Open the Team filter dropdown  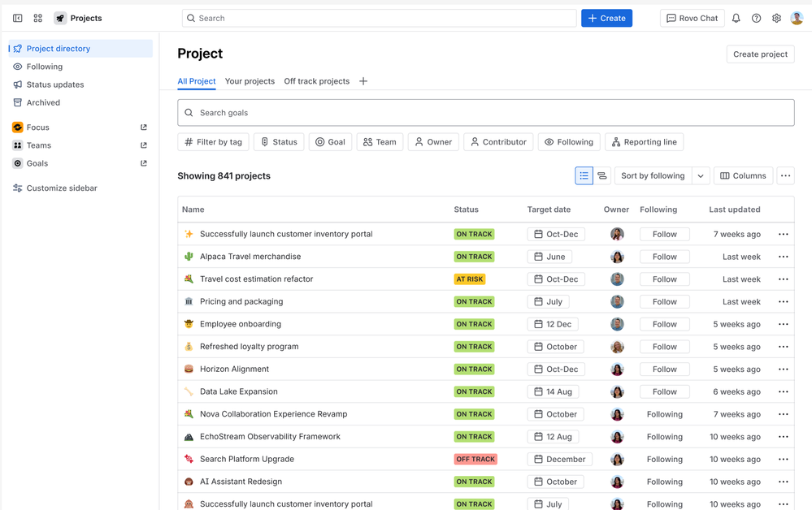(380, 142)
